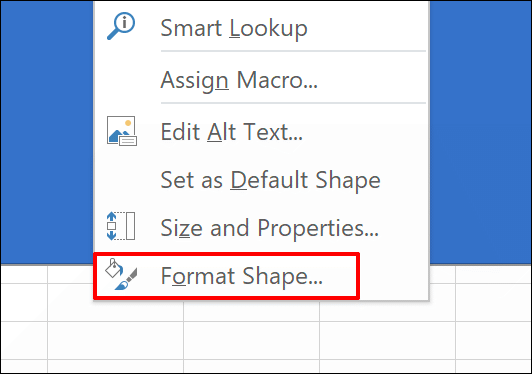Click blank menu area right of Format Shape
Screen dimensions: 532x374
pos(394,276)
